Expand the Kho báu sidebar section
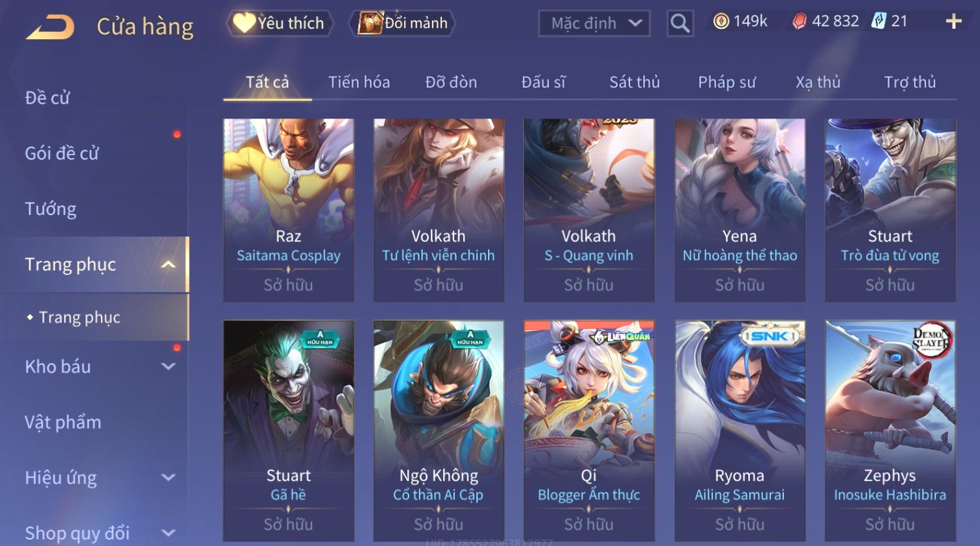Screen dimensions: 980x546 pos(168,367)
